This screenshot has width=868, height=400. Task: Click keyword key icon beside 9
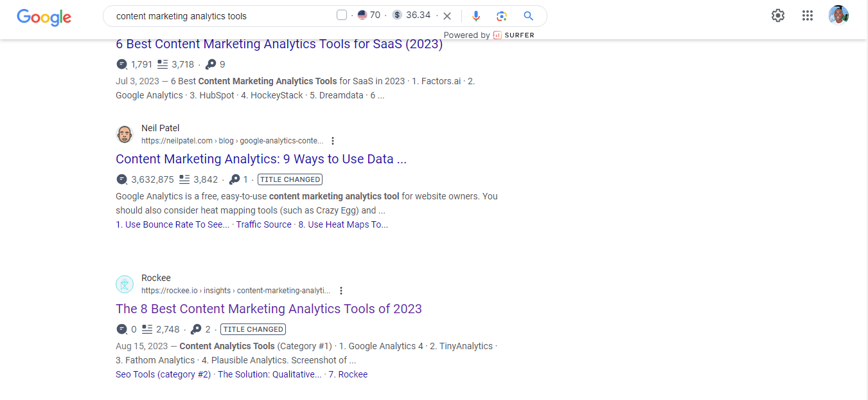[x=211, y=64]
